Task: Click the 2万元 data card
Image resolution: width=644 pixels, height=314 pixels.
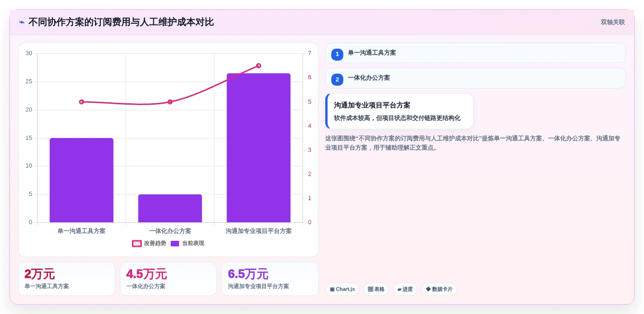Action: (67, 279)
